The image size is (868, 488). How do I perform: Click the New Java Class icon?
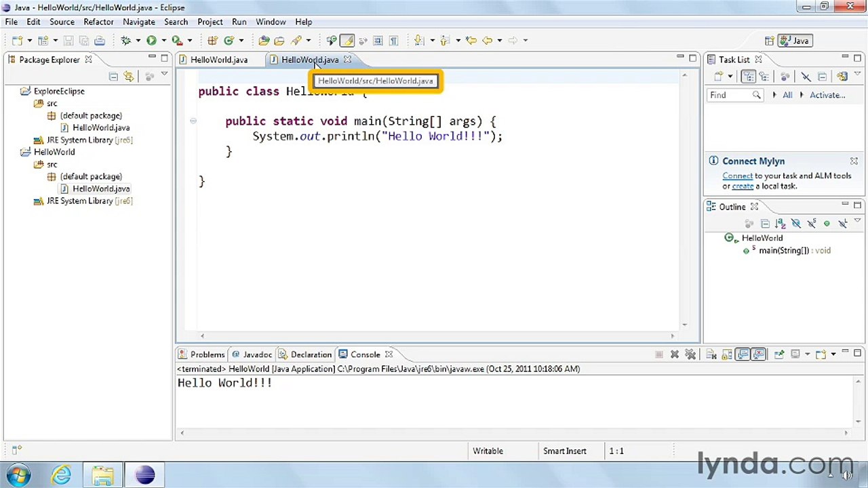click(229, 41)
